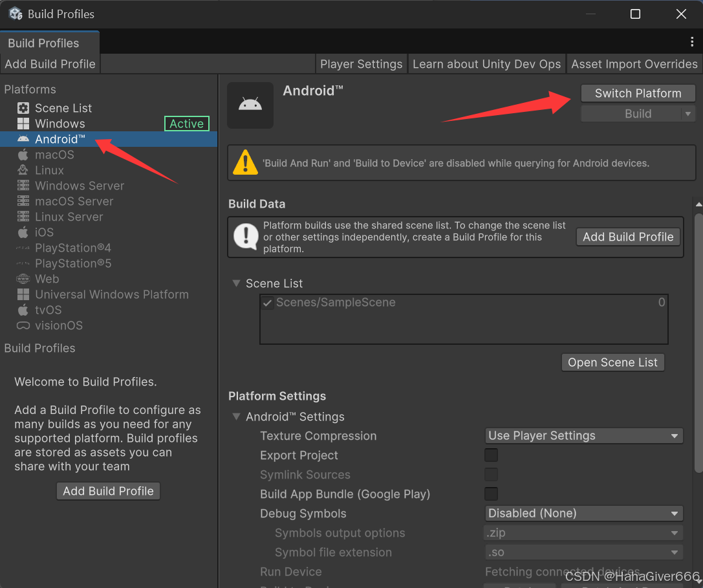The width and height of the screenshot is (703, 588).
Task: Enable Build App Bundle (Google Play) checkbox
Action: pos(492,494)
